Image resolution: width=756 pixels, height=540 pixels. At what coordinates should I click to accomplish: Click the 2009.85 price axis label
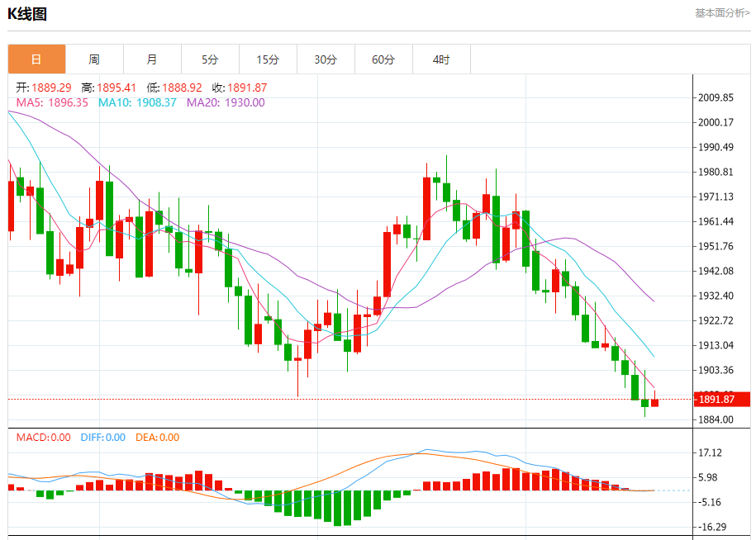pyautogui.click(x=716, y=97)
